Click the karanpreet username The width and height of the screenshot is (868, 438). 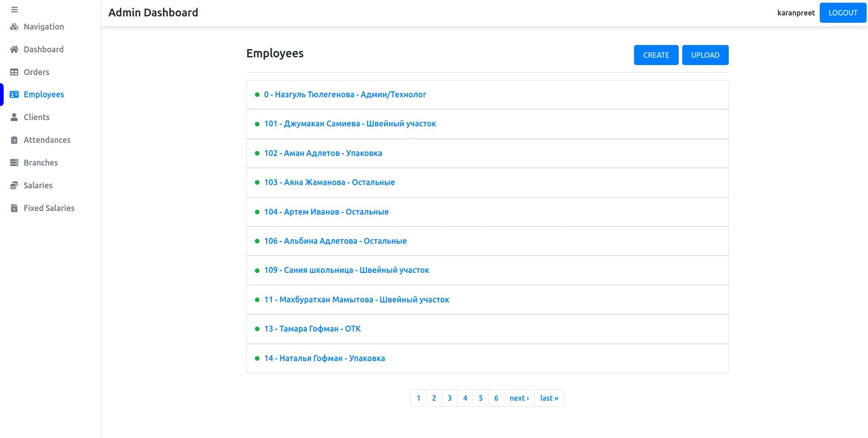[x=796, y=13]
